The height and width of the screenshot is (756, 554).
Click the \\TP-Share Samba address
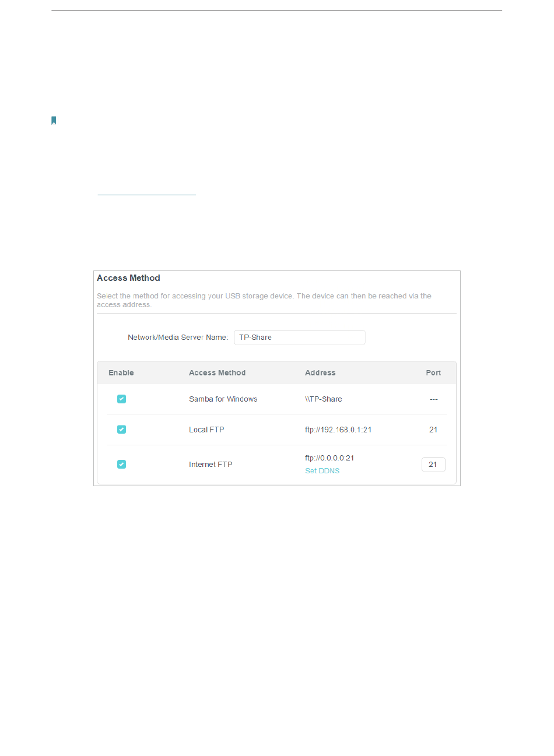[324, 399]
